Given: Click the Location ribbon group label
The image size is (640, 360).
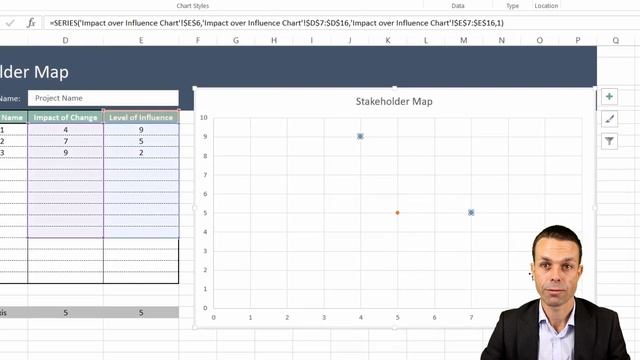Looking at the screenshot, I should pos(546,6).
